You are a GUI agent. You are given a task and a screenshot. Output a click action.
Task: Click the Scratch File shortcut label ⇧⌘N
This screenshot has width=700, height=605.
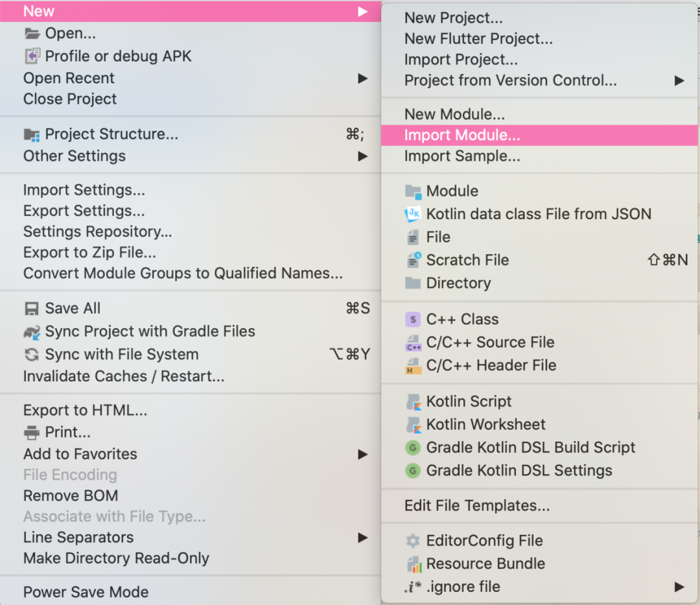[668, 260]
